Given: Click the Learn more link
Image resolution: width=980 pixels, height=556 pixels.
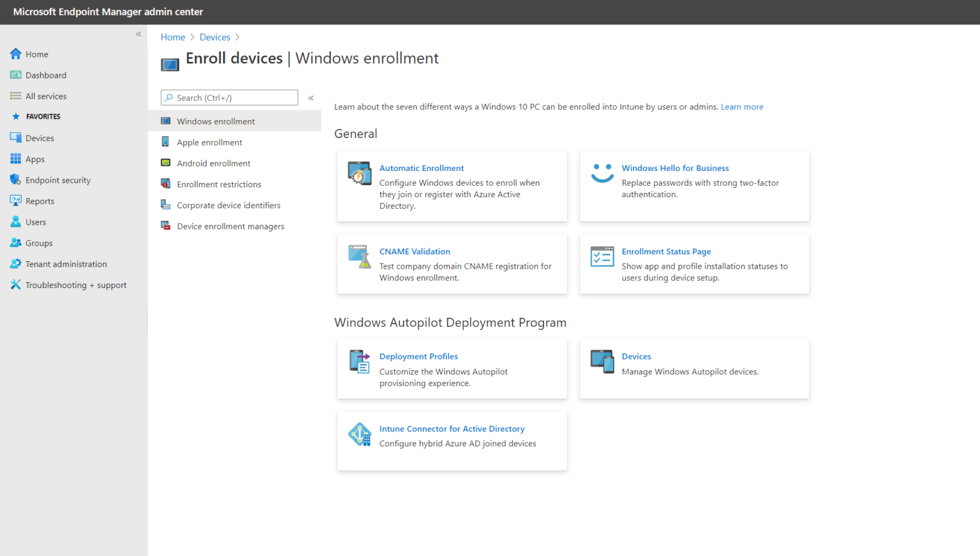Looking at the screenshot, I should (x=741, y=107).
